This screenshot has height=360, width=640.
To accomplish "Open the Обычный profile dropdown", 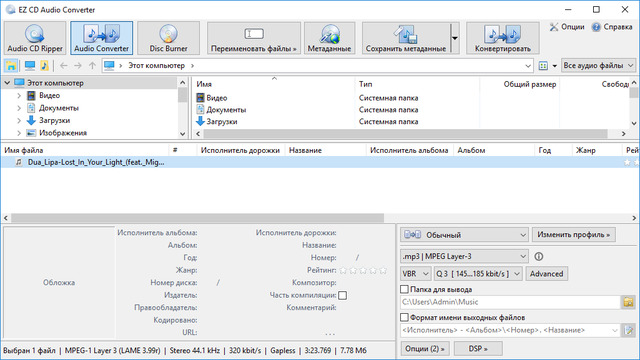I will pos(464,235).
